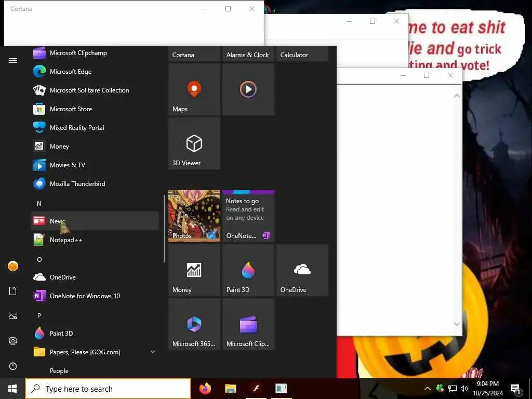532x399 pixels.
Task: Open the OneNote Notes to go tile
Action: tap(248, 216)
